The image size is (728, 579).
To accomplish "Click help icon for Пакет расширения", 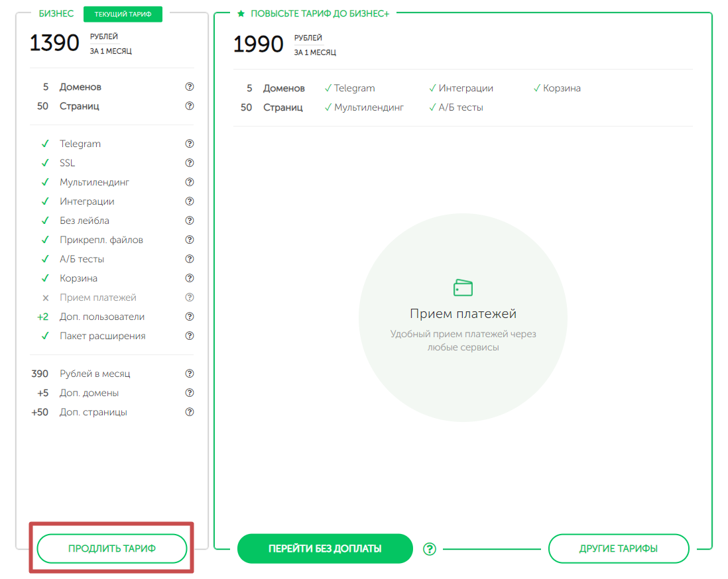I will [190, 336].
